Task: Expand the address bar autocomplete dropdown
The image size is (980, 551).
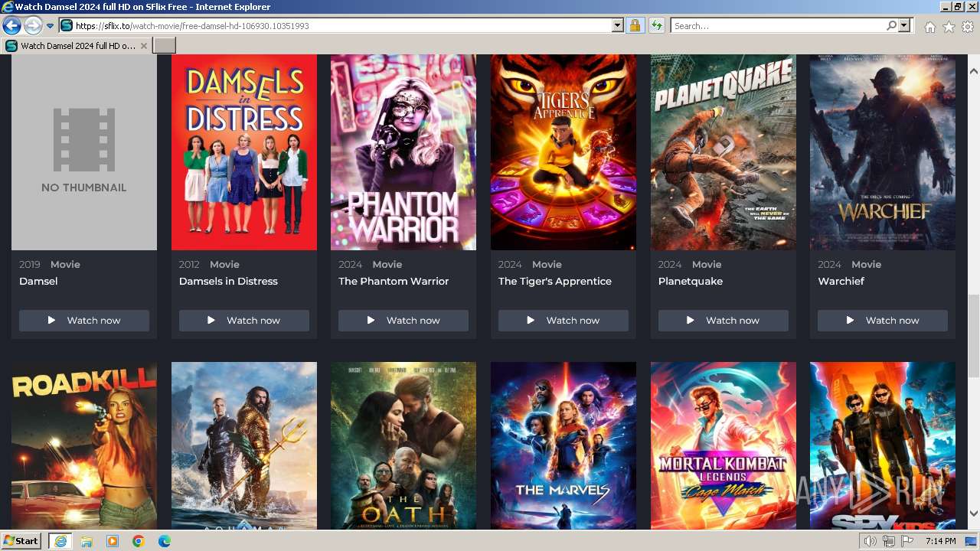Action: point(618,26)
